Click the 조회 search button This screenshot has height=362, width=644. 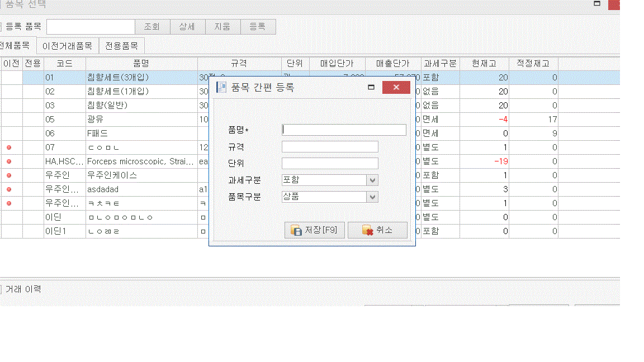click(152, 27)
